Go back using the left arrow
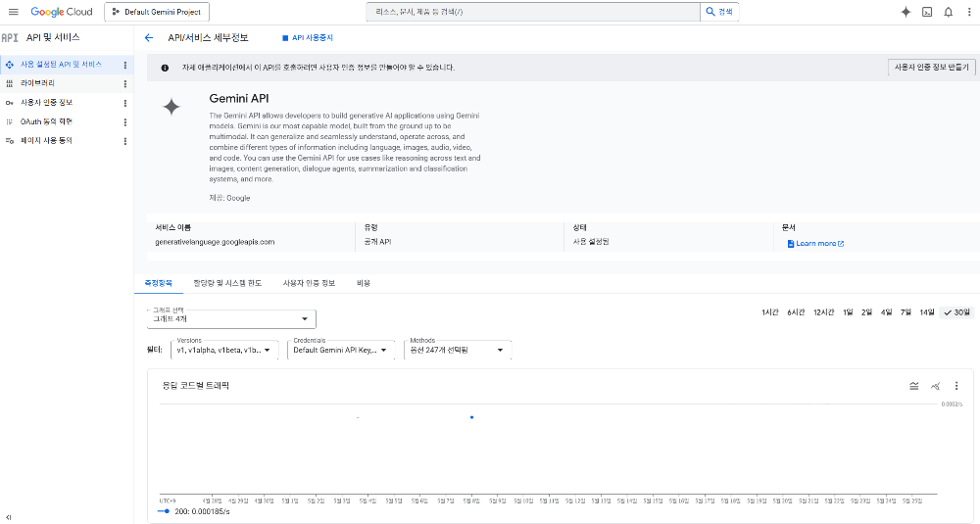 [149, 37]
